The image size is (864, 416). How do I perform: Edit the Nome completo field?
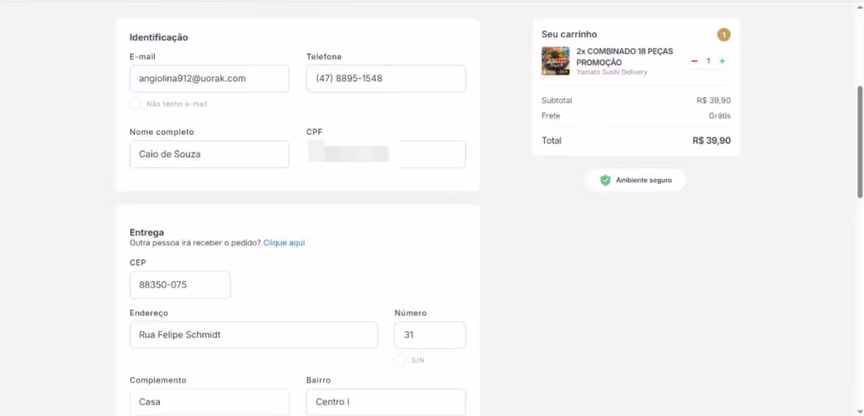coord(209,154)
